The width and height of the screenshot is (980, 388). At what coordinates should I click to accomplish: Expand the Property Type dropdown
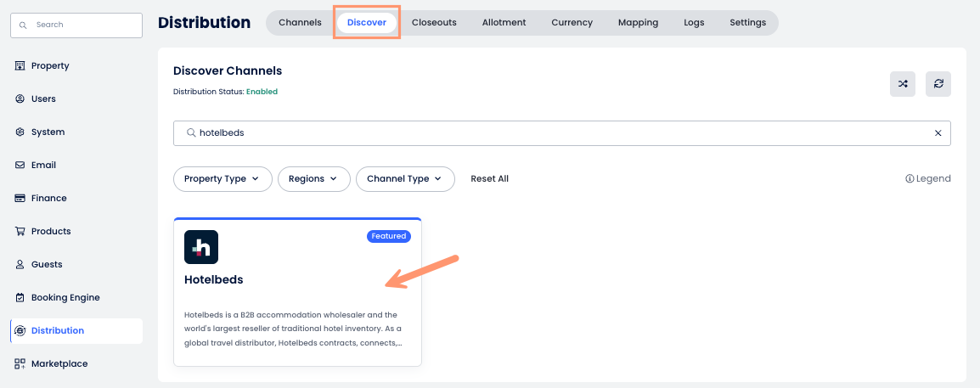pyautogui.click(x=222, y=179)
